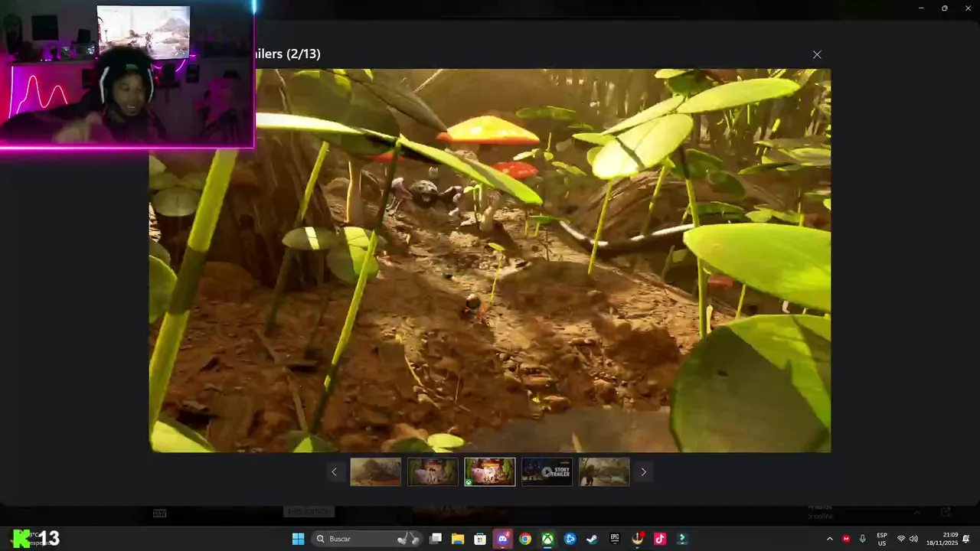The image size is (980, 551).
Task: Click the red M tray icon
Action: (846, 539)
